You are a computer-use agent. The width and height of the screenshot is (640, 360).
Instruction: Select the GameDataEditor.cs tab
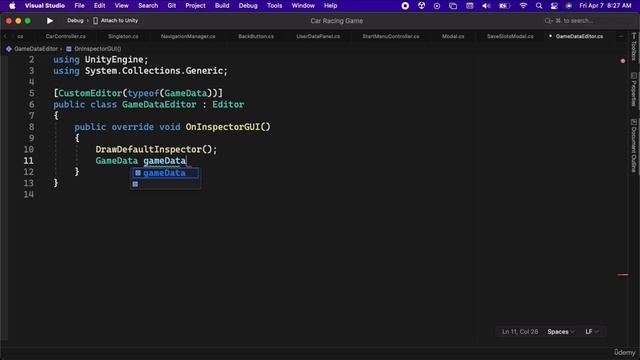tap(579, 36)
